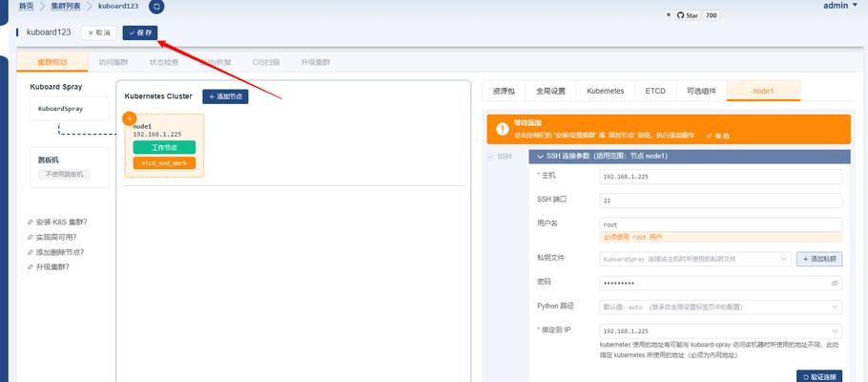Switch to the 访问集群 tab
This screenshot has height=382, width=868.
click(113, 62)
